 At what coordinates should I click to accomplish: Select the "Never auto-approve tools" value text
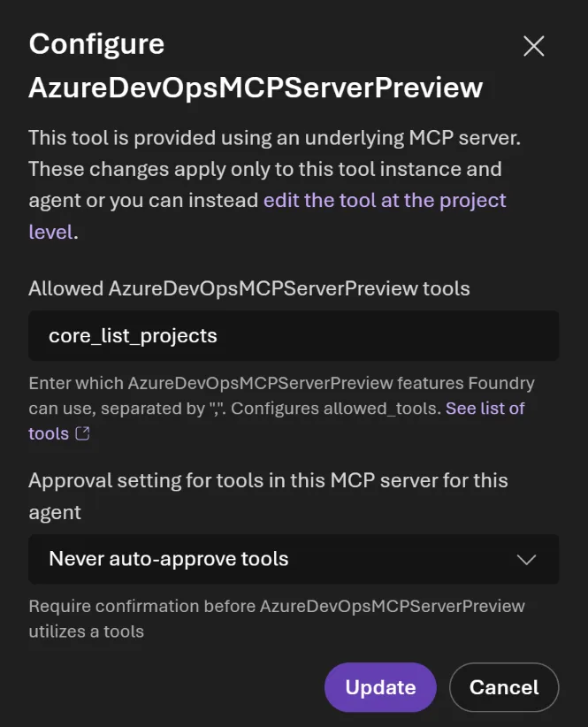[x=168, y=559]
